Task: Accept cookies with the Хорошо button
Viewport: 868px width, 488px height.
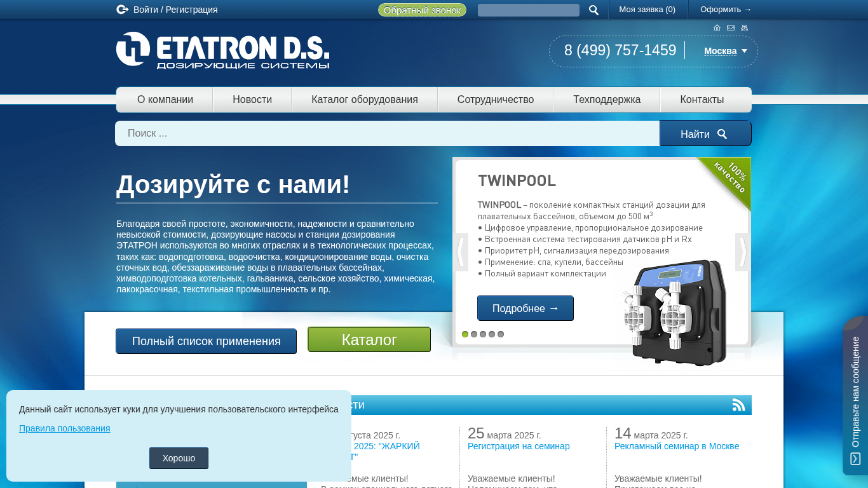Action: click(x=179, y=458)
